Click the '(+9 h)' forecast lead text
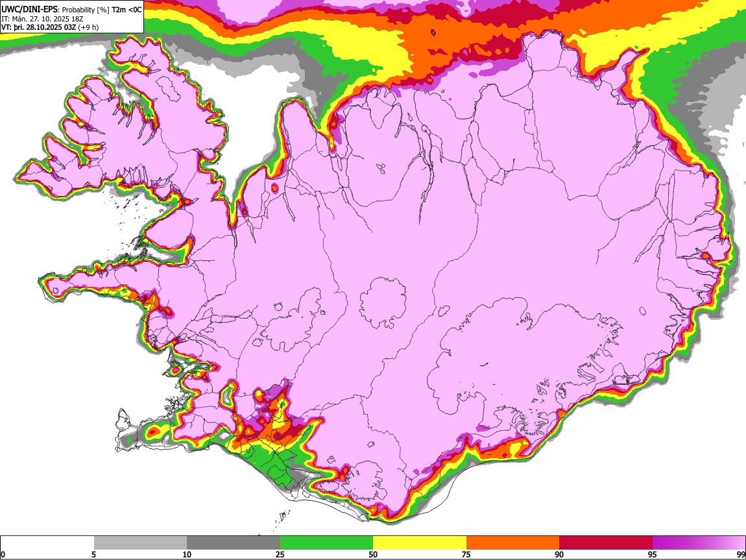Screen dimensions: 746x560 pos(89,27)
